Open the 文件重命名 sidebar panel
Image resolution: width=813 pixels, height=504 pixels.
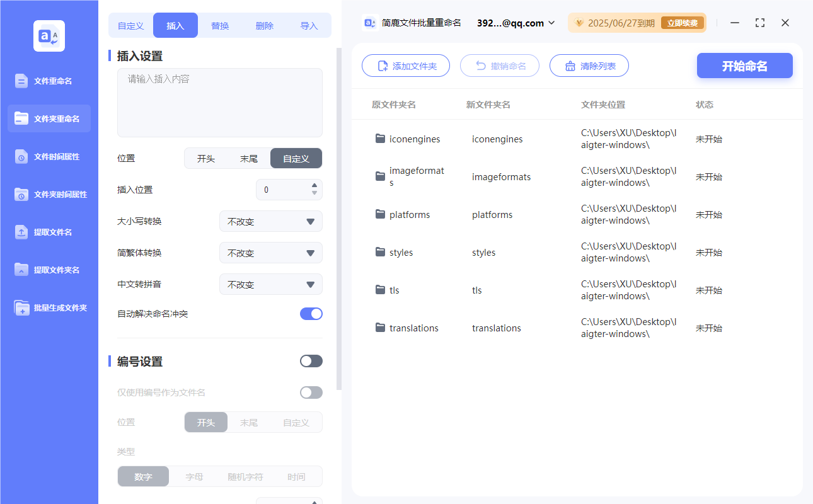pyautogui.click(x=49, y=81)
